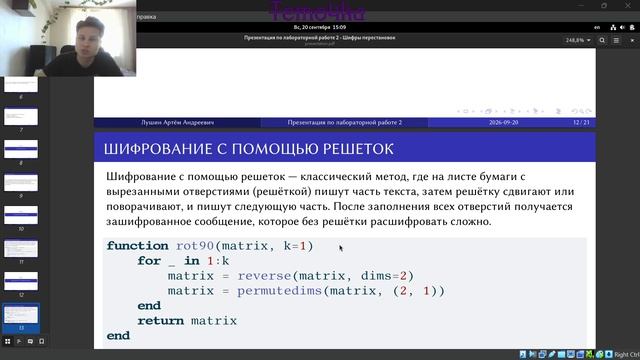
Task: Switch sidebar to the annotations view
Action: [30, 341]
